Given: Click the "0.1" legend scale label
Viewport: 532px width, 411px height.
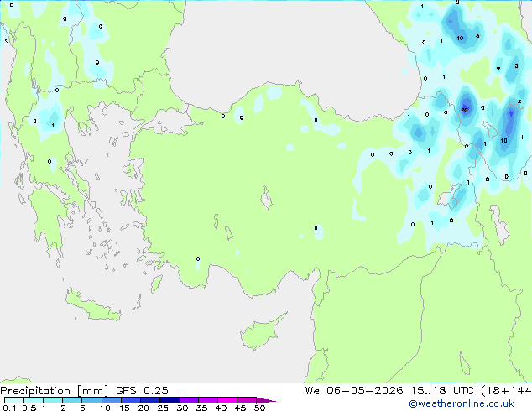Looking at the screenshot, I should click(9, 408).
